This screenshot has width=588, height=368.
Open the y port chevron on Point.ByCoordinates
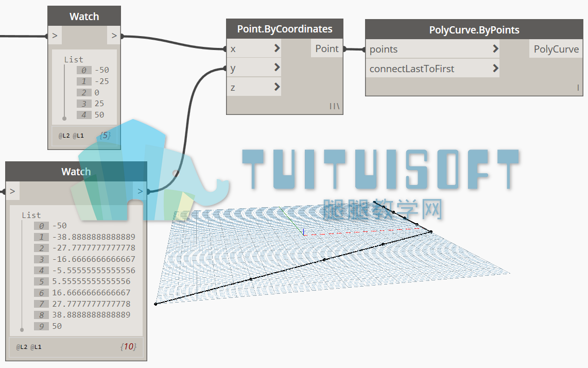click(x=277, y=67)
